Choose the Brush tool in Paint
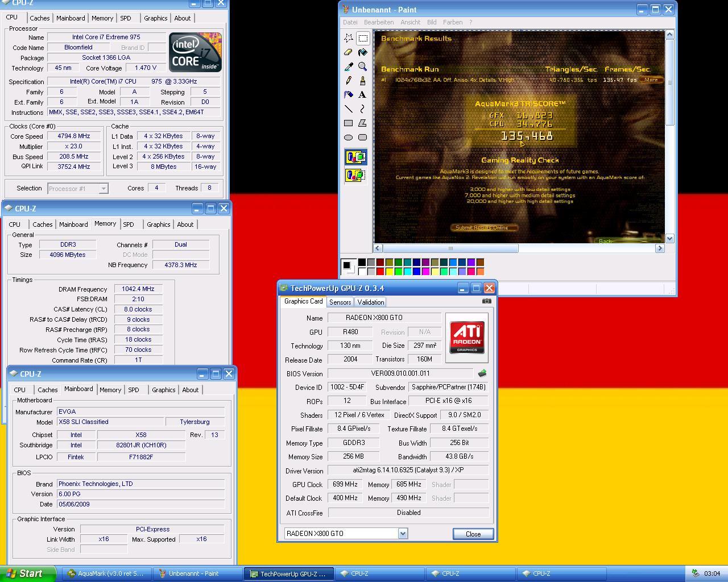Screen dimensions: 728x582 click(363, 81)
